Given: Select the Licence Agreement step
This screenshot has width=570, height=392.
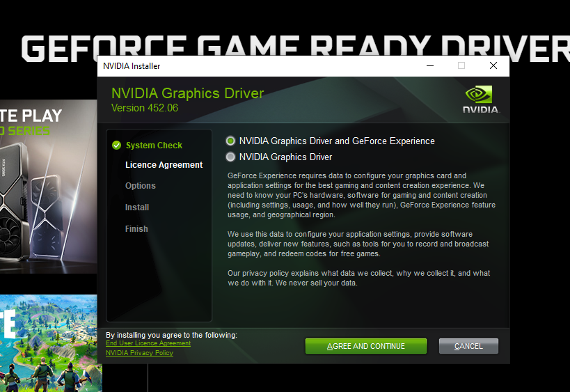Looking at the screenshot, I should [164, 165].
